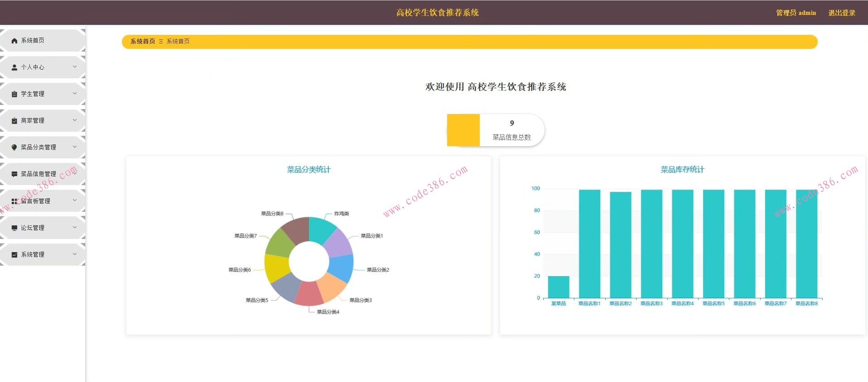This screenshot has width=868, height=382.
Task: Click the 菜品分类2 pie label
Action: (x=378, y=270)
